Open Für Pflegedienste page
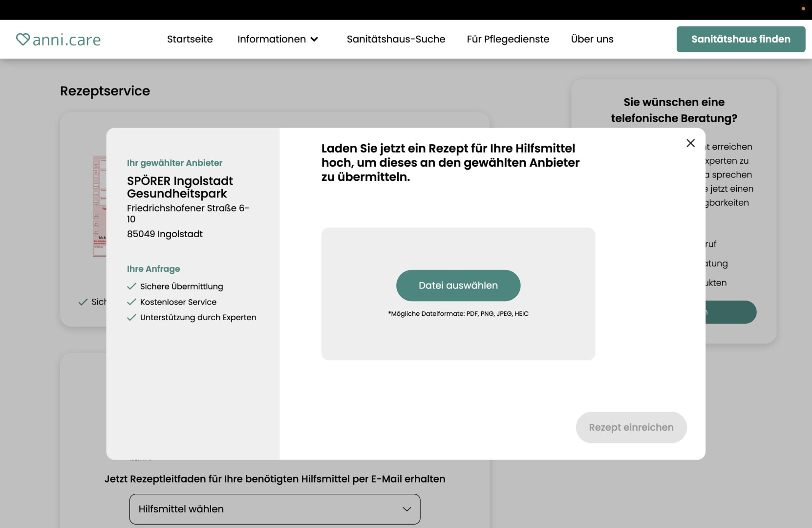The image size is (812, 528). 508,39
